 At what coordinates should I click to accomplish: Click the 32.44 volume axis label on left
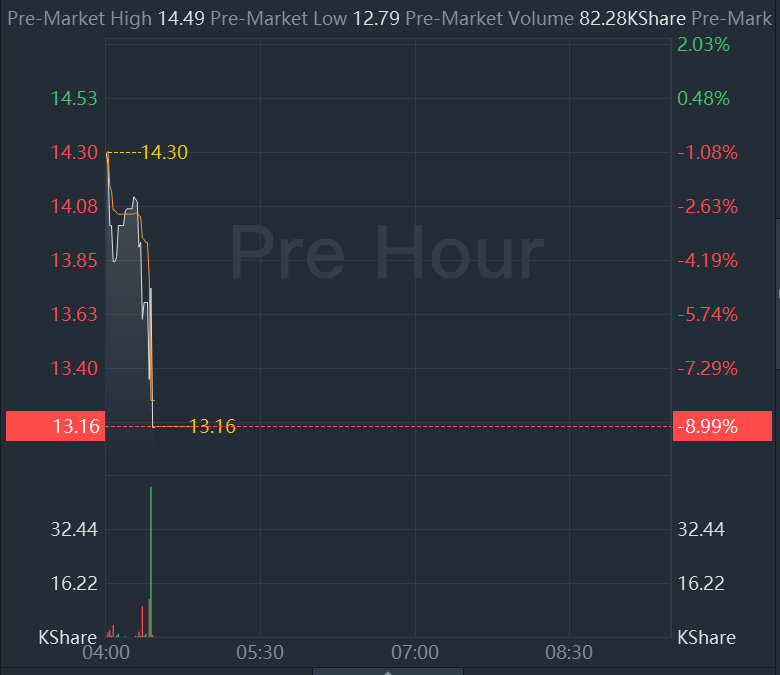click(74, 529)
